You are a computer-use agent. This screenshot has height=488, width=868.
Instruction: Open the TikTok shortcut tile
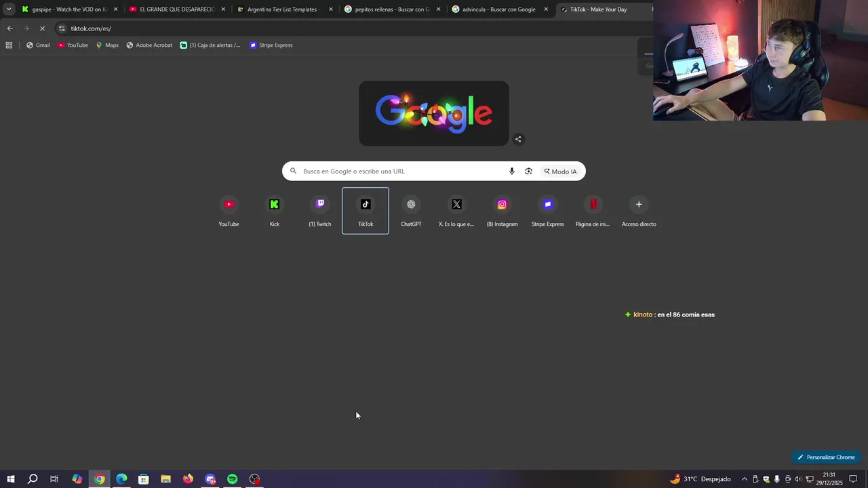pyautogui.click(x=366, y=211)
